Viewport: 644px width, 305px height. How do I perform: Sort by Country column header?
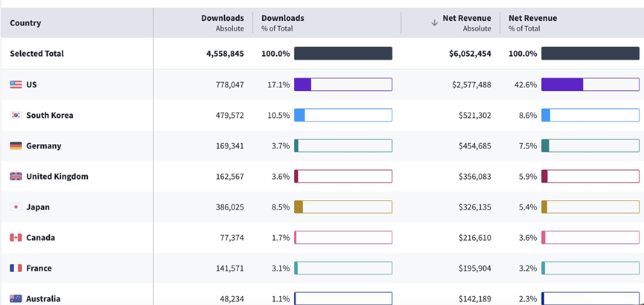click(x=25, y=23)
